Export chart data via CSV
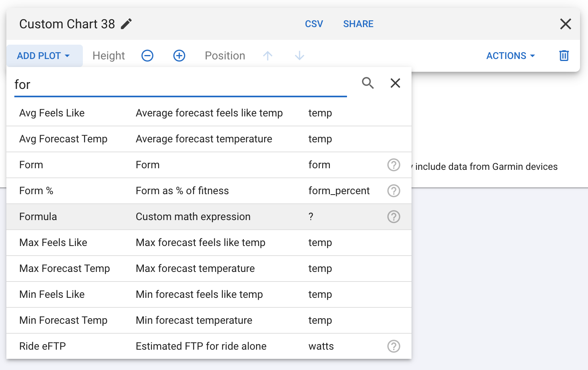Viewport: 588px width, 370px height. click(x=314, y=24)
